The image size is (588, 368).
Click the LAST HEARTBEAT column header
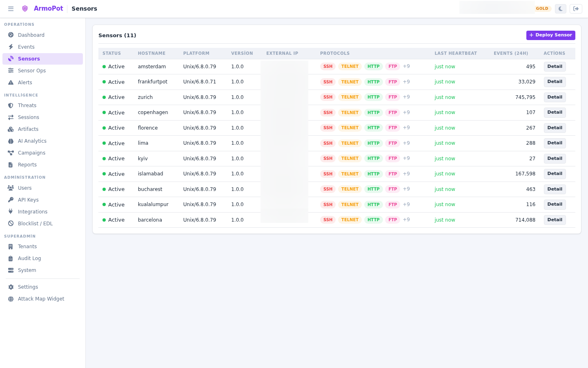(456, 54)
